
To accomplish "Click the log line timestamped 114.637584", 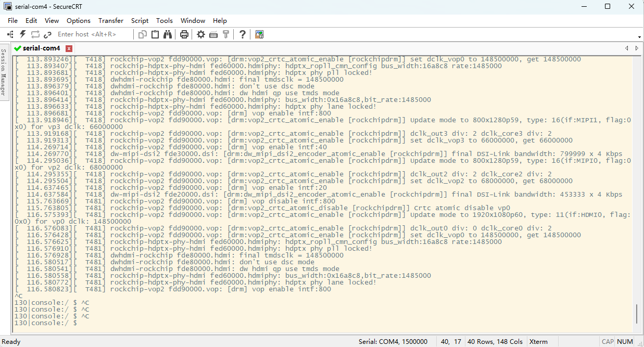I will point(318,195).
